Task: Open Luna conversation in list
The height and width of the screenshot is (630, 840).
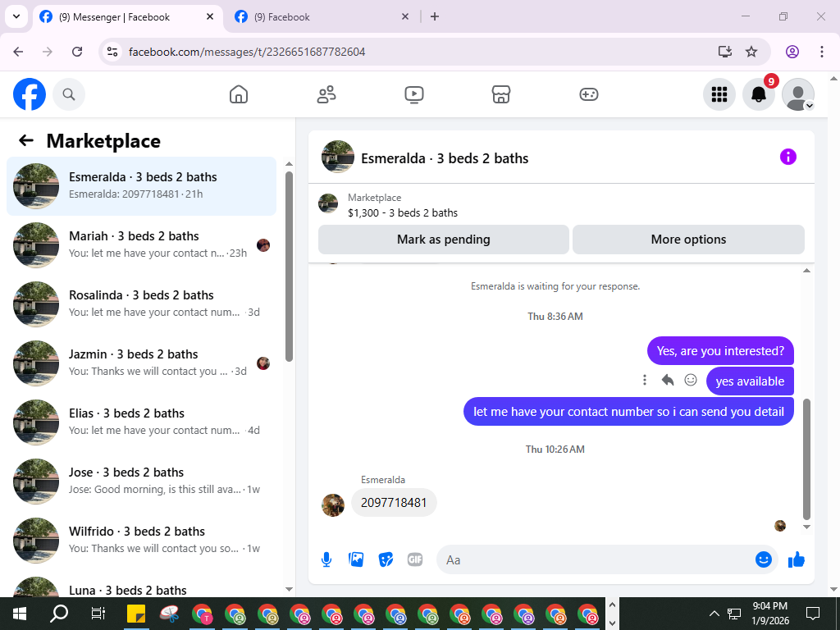Action: point(141,586)
